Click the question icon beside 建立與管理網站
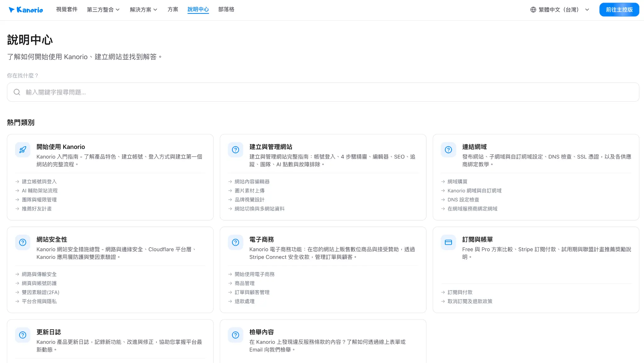This screenshot has height=363, width=644. pos(236,150)
